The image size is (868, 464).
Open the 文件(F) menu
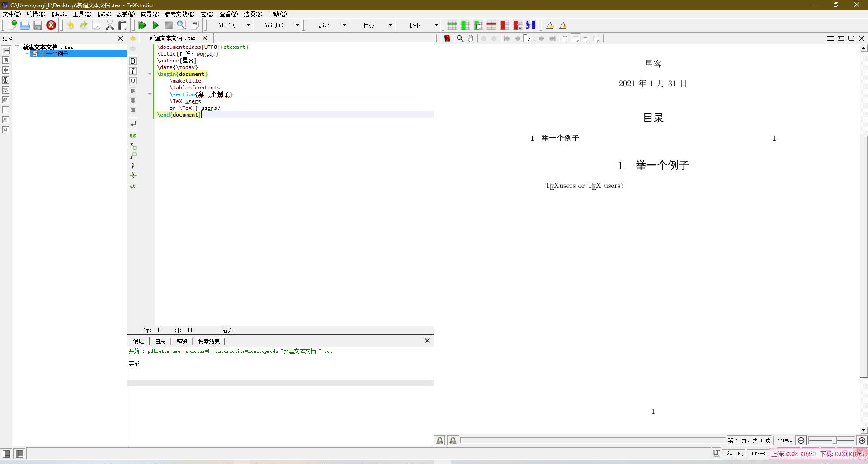pyautogui.click(x=12, y=14)
